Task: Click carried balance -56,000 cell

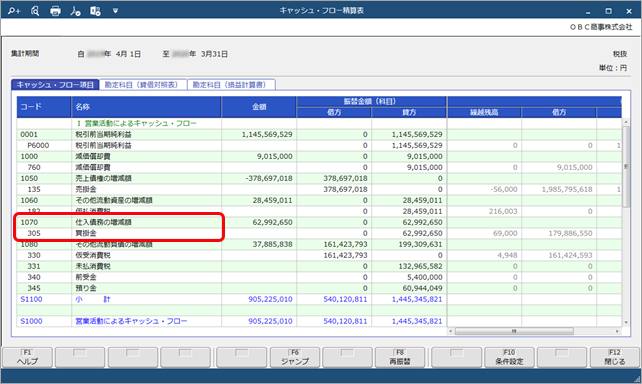Action: tap(484, 190)
